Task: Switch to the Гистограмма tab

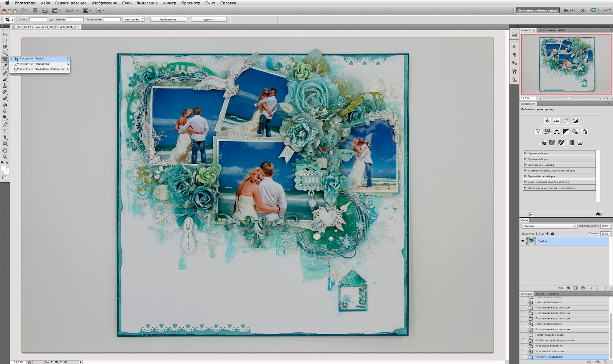Action: coord(546,30)
